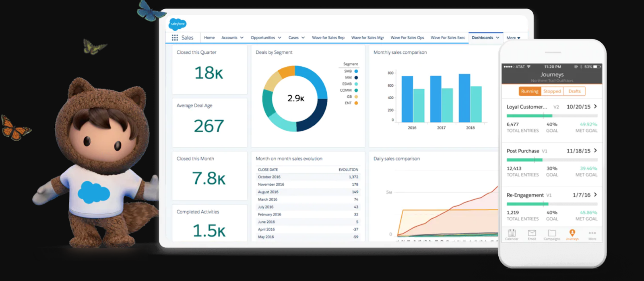Click the Monthly sales comparison title
The width and height of the screenshot is (644, 281).
(400, 52)
